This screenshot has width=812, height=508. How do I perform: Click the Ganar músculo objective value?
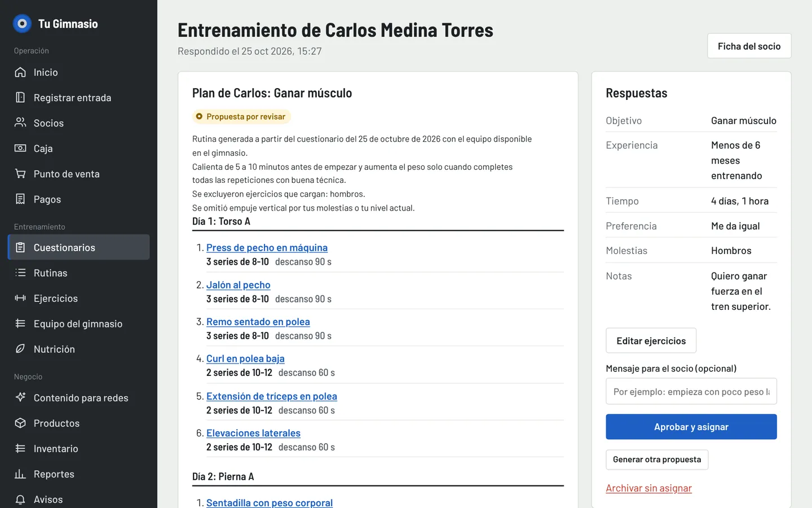(744, 121)
